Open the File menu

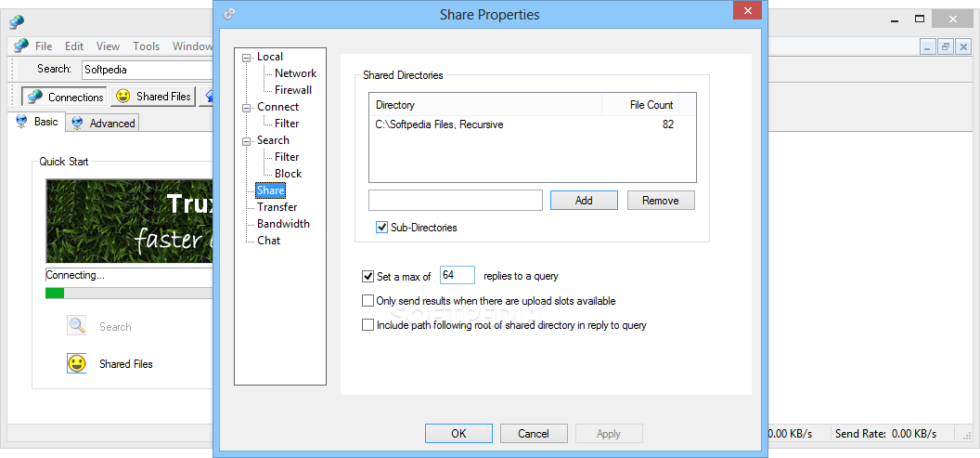coord(44,46)
